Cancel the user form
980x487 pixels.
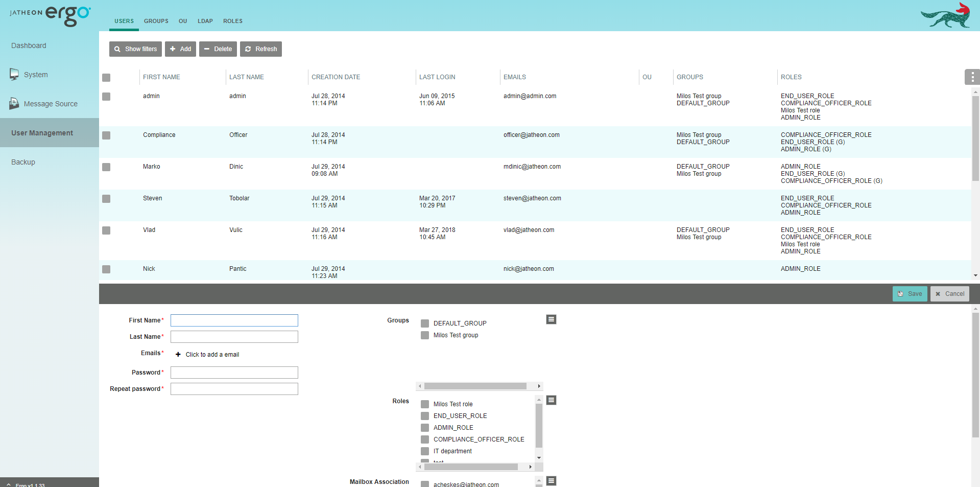(x=950, y=294)
